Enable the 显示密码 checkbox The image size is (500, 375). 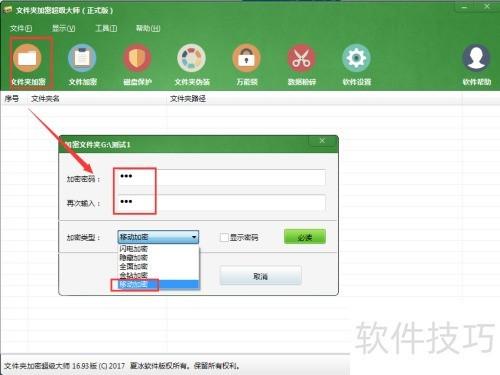[224, 237]
